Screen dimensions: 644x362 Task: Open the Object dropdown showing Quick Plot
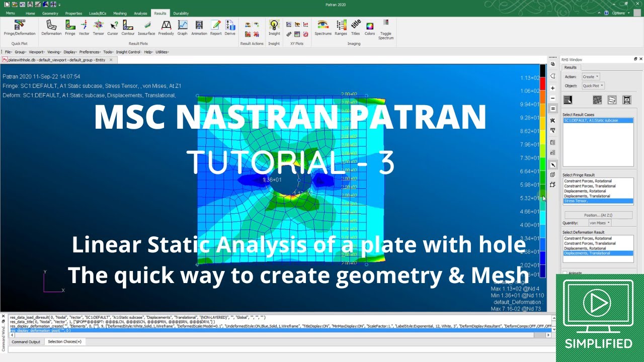click(x=593, y=85)
